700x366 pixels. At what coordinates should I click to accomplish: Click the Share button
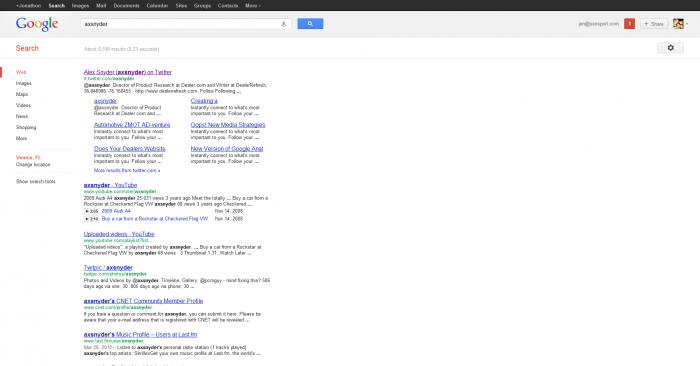coord(654,24)
